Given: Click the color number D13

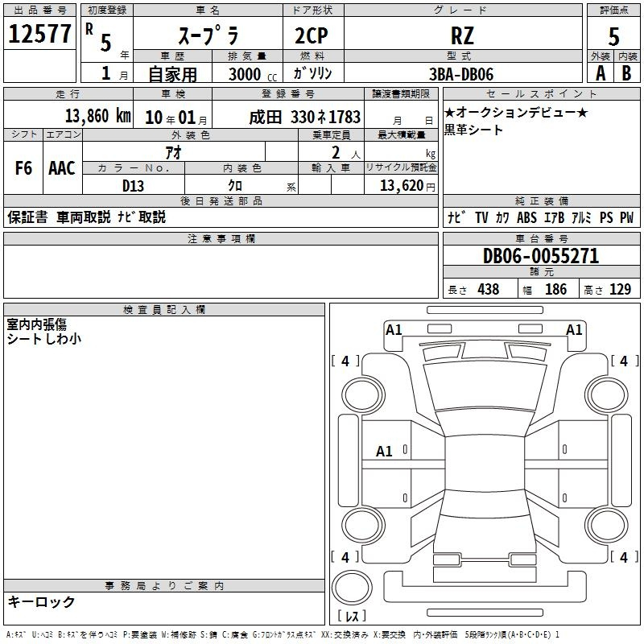Looking at the screenshot, I should coord(133,186).
